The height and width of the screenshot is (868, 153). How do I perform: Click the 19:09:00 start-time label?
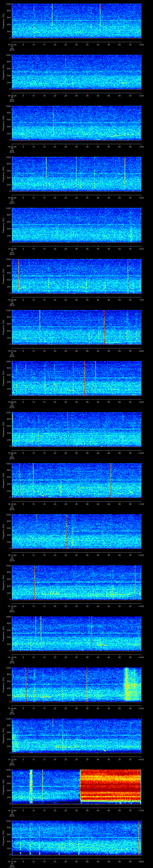point(12,453)
